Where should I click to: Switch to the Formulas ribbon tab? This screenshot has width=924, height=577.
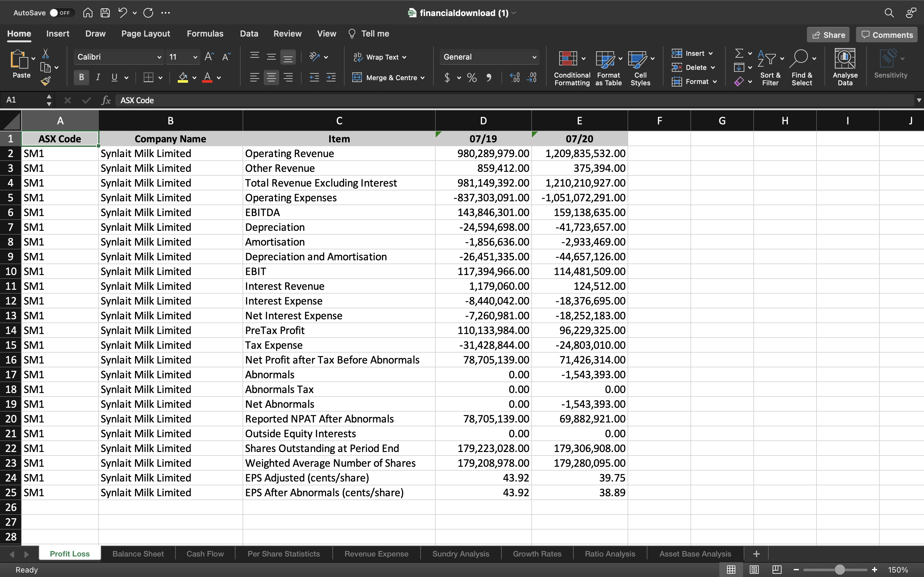[x=205, y=34]
